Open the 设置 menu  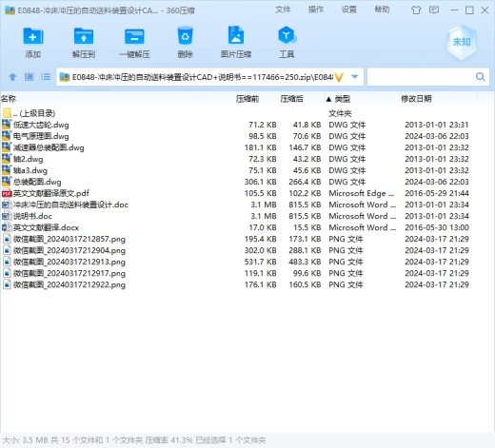point(348,10)
